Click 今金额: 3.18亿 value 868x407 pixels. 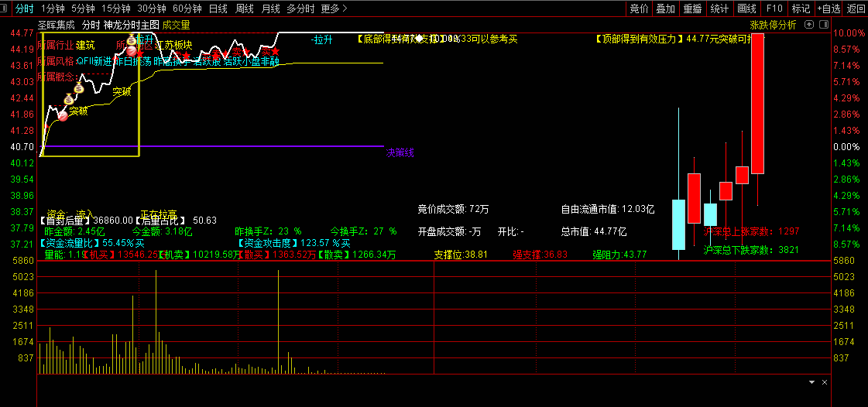click(x=162, y=231)
